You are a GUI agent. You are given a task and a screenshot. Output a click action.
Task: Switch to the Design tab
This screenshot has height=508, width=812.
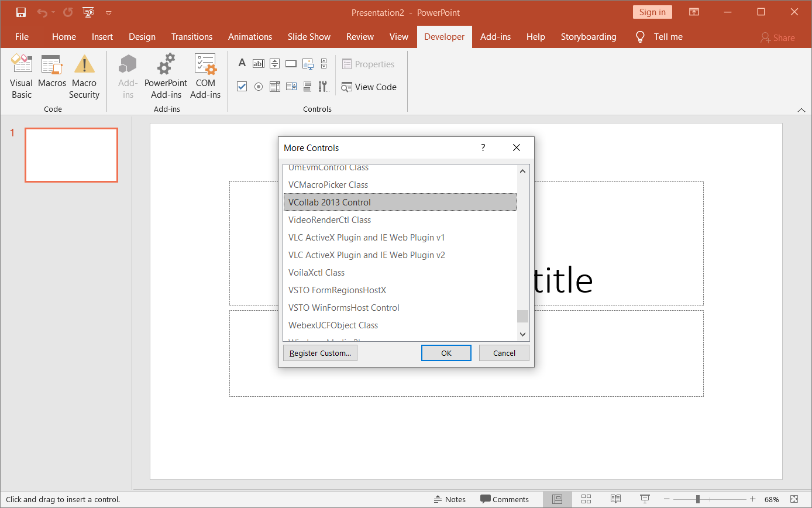tap(142, 36)
